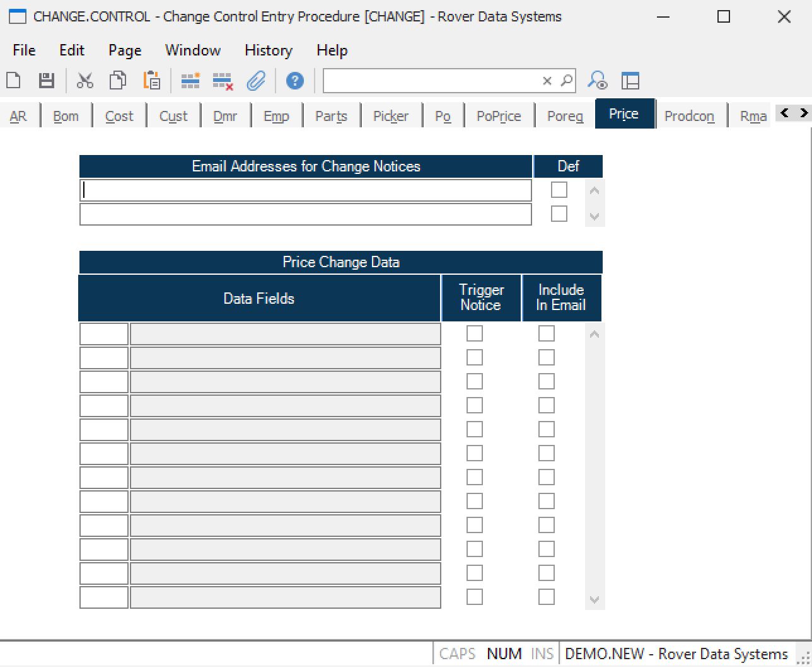Viewport: 812px width, 668px height.
Task: Enable first Trigger Notice checkbox
Action: [475, 333]
